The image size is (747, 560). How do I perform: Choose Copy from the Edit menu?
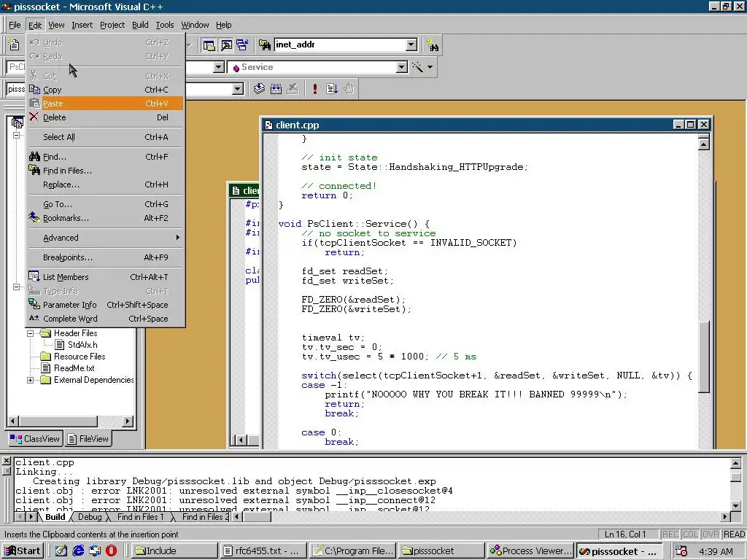pos(105,90)
